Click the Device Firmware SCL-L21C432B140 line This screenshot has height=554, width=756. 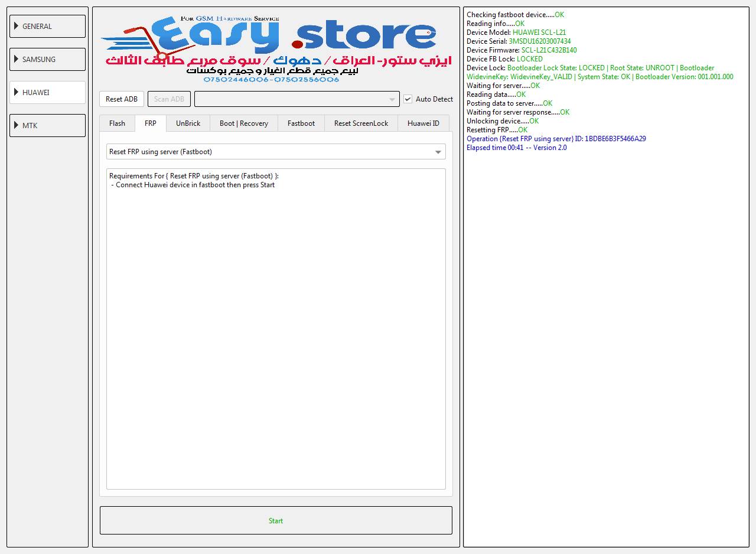point(522,50)
